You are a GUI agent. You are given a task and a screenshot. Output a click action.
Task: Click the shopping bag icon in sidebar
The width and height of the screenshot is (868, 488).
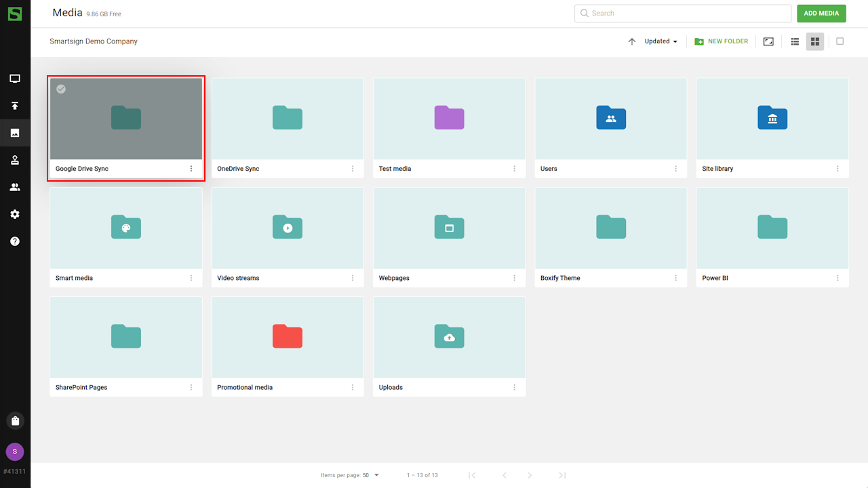coord(15,421)
